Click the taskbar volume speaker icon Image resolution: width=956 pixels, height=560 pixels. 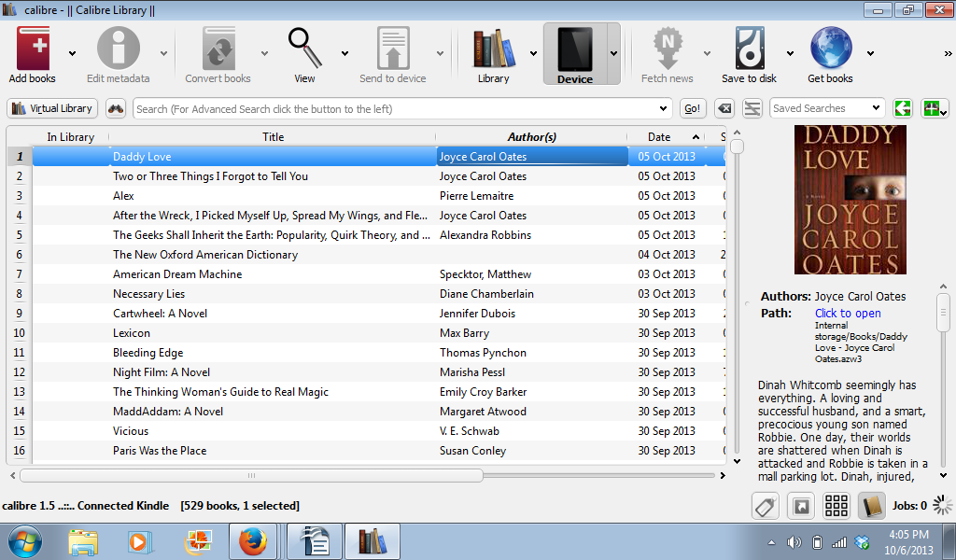(x=794, y=542)
